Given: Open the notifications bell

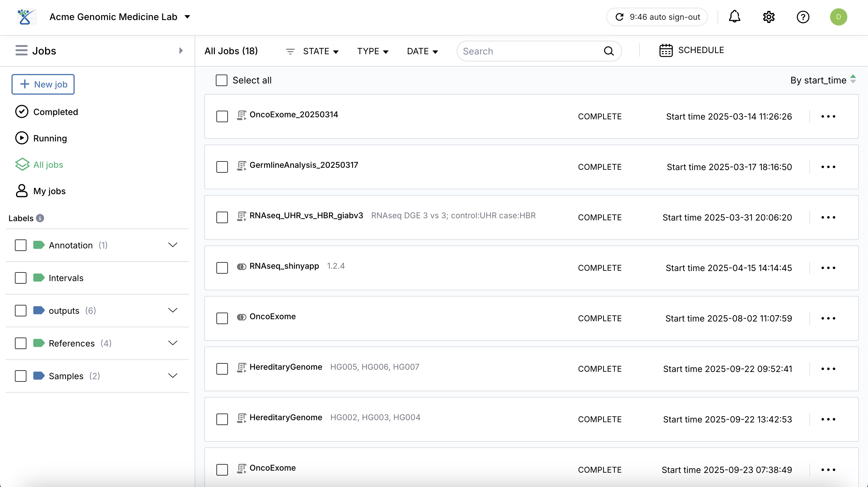Looking at the screenshot, I should 735,17.
